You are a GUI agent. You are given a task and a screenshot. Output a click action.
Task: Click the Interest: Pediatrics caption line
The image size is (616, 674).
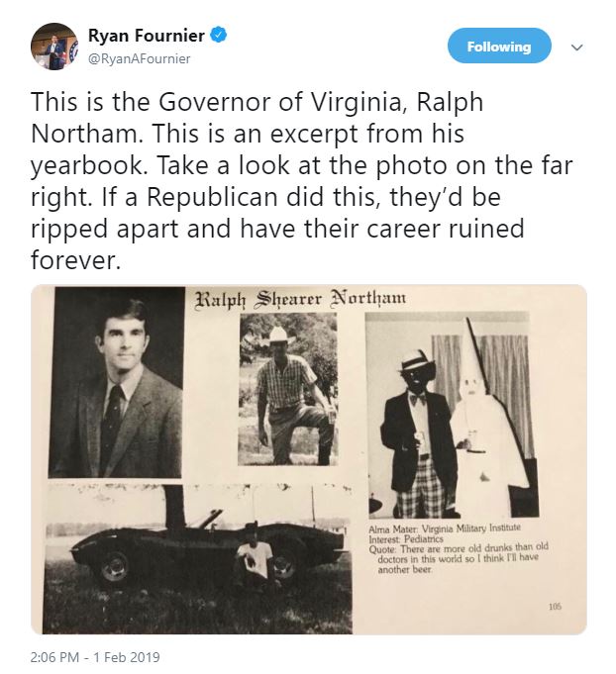406,539
